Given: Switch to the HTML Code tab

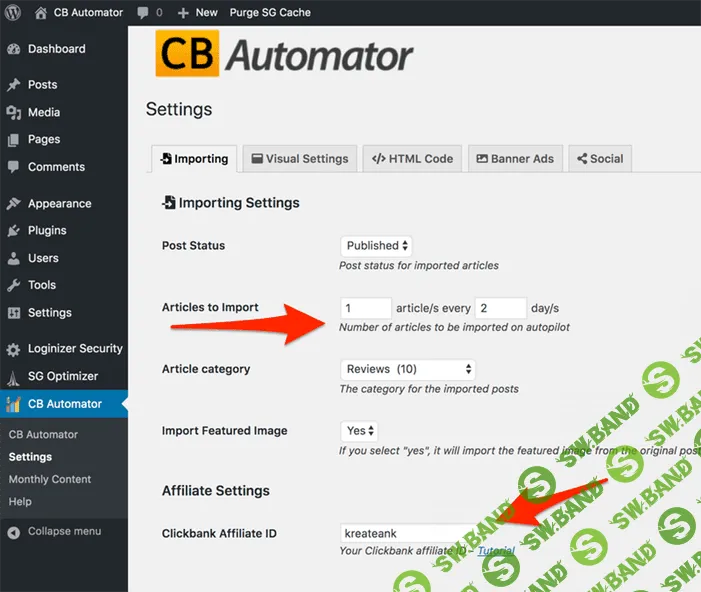Looking at the screenshot, I should (x=412, y=159).
